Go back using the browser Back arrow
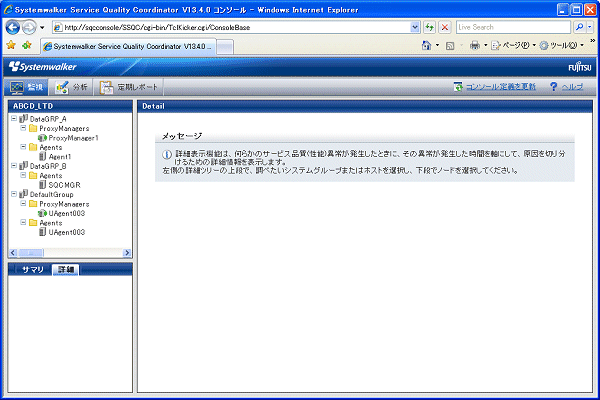This screenshot has height=400, width=600. click(x=13, y=27)
